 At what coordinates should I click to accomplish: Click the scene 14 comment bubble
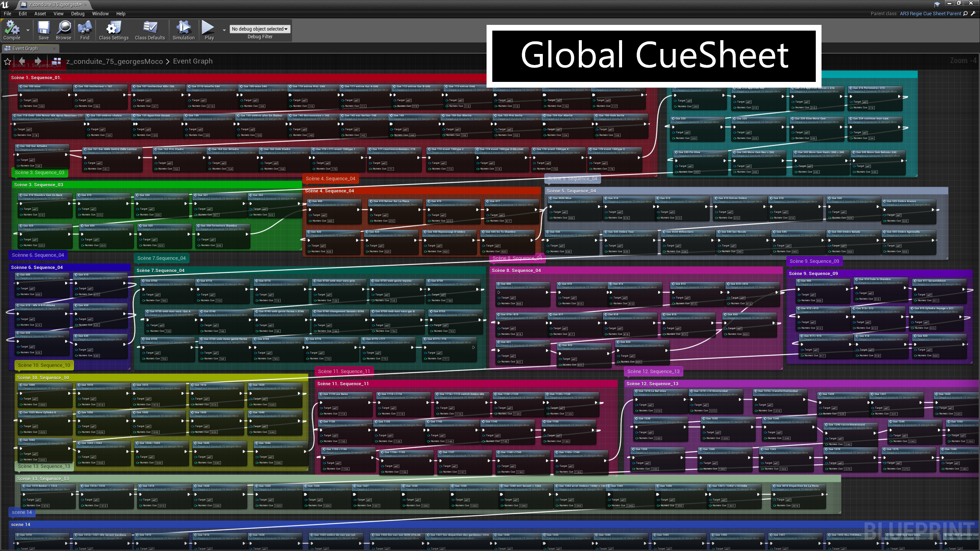(x=22, y=512)
